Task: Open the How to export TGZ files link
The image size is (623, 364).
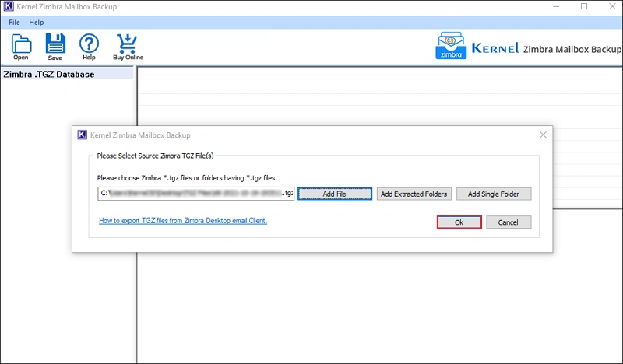Action: point(183,221)
